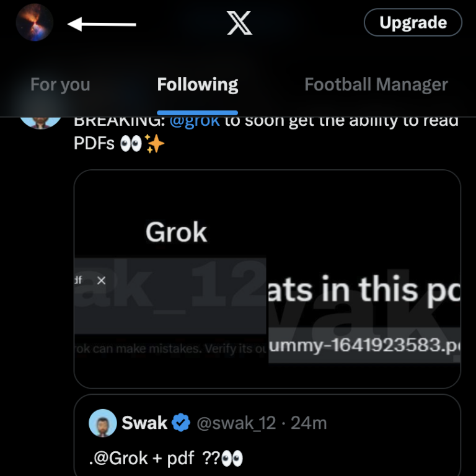Switch to the For you tab
The image size is (476, 476).
60,85
